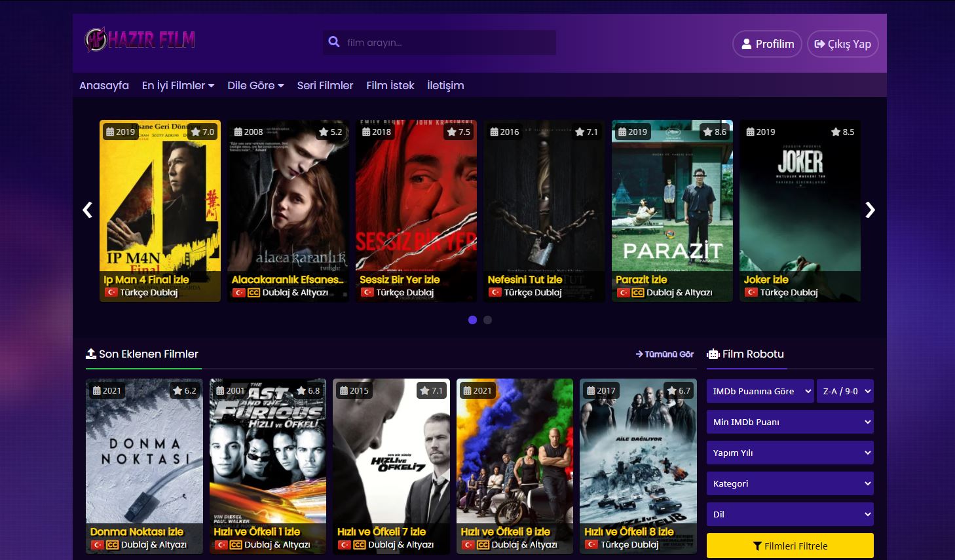Click the Çıkış Yap logout button

click(842, 44)
